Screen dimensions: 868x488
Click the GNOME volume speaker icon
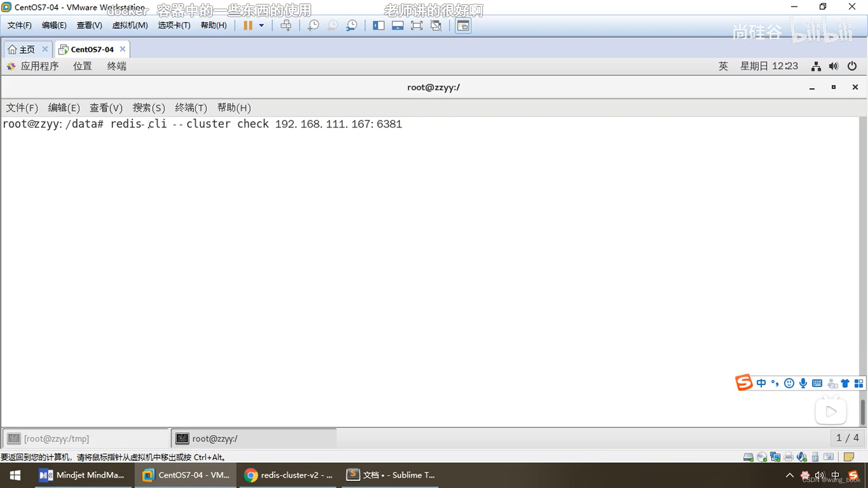click(833, 66)
